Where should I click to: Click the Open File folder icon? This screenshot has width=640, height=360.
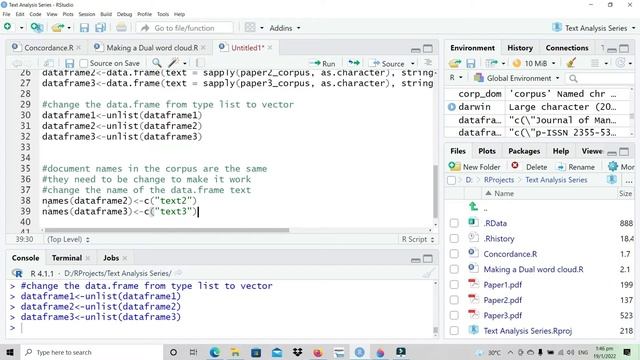[x=58, y=28]
